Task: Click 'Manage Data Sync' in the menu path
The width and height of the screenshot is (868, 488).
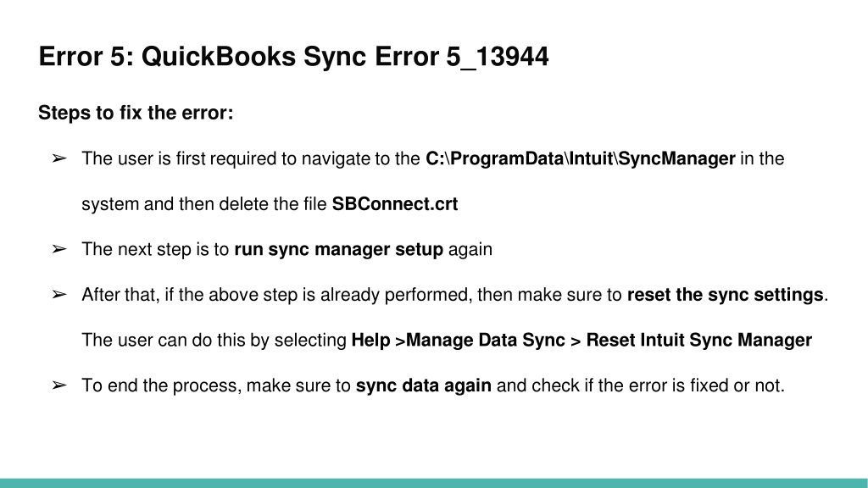Action: coord(486,341)
